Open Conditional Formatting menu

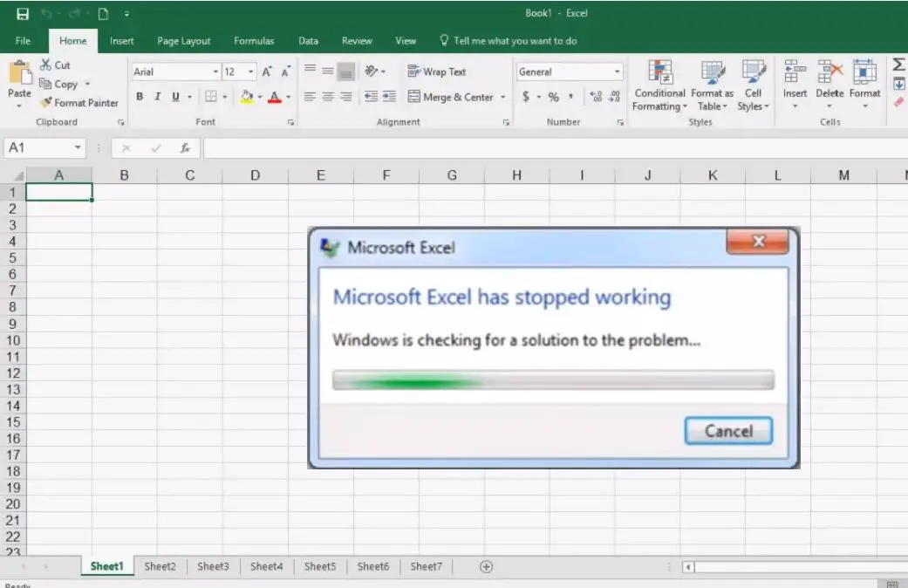tap(659, 85)
